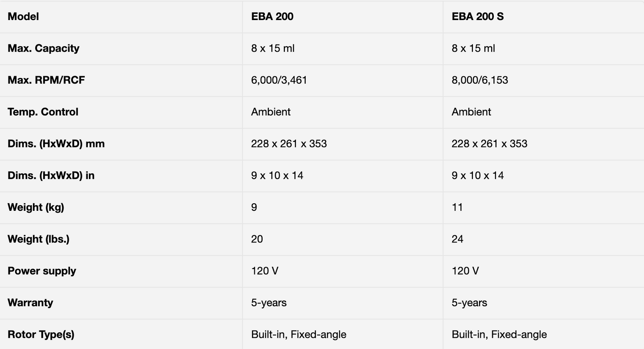The image size is (644, 349).
Task: Select the Weight (lbs.) row label
Action: click(x=38, y=239)
